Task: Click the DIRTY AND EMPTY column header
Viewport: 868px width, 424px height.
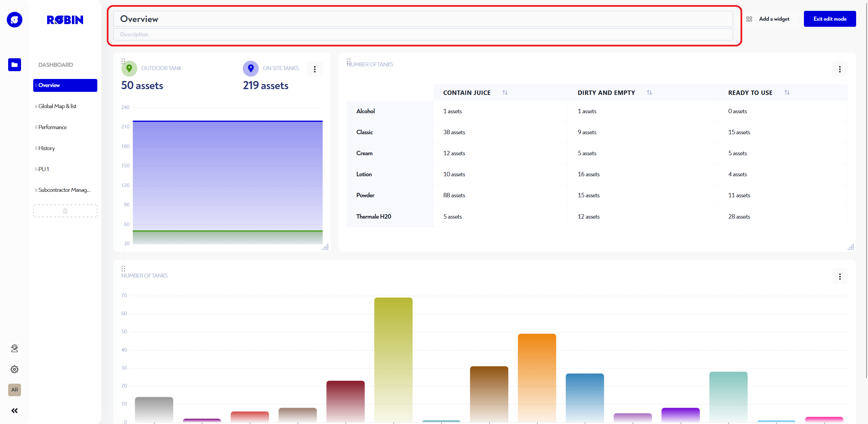Action: point(606,93)
